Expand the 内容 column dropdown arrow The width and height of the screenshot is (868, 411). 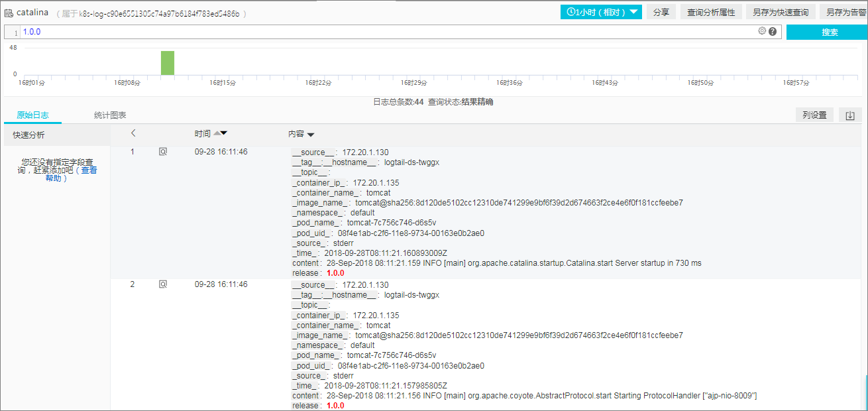point(311,135)
